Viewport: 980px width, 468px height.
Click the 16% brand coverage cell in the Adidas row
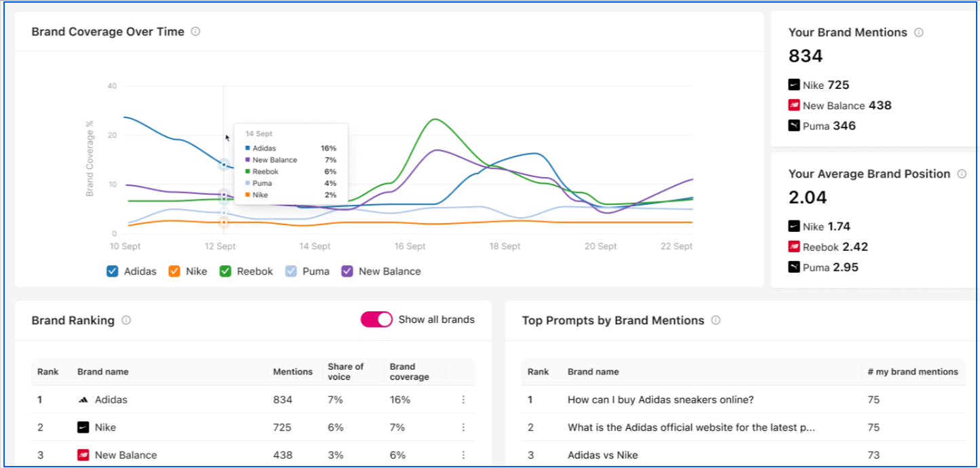[400, 400]
